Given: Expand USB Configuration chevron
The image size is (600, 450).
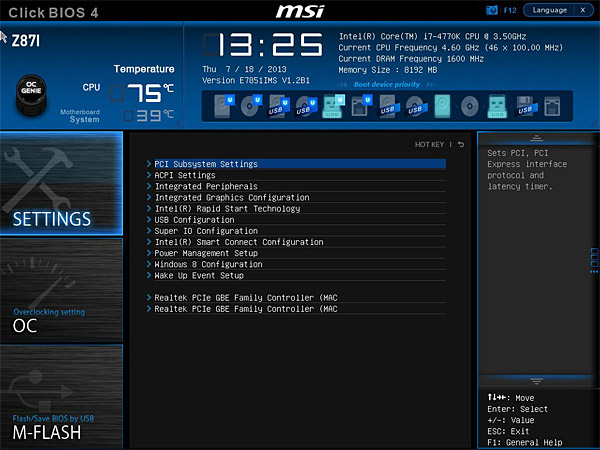Looking at the screenshot, I should point(149,220).
